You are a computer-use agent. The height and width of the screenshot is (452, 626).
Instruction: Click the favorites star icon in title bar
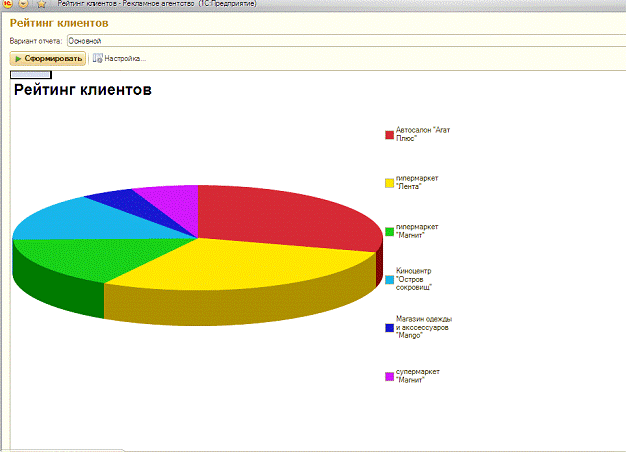41,4
